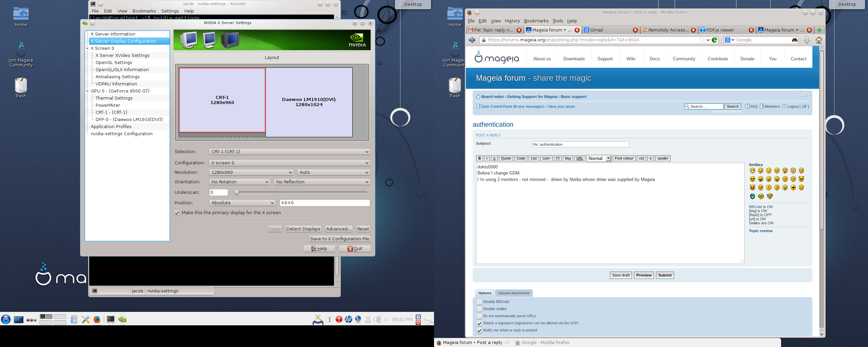This screenshot has width=868, height=347.
Task: Click the Advanced... button in NVIDIA settings
Action: pos(339,229)
